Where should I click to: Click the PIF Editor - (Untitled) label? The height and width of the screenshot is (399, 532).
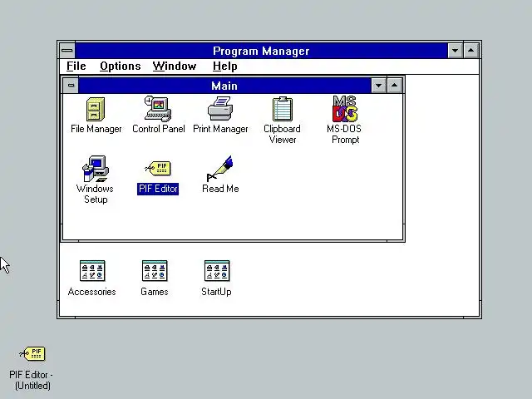[32, 380]
